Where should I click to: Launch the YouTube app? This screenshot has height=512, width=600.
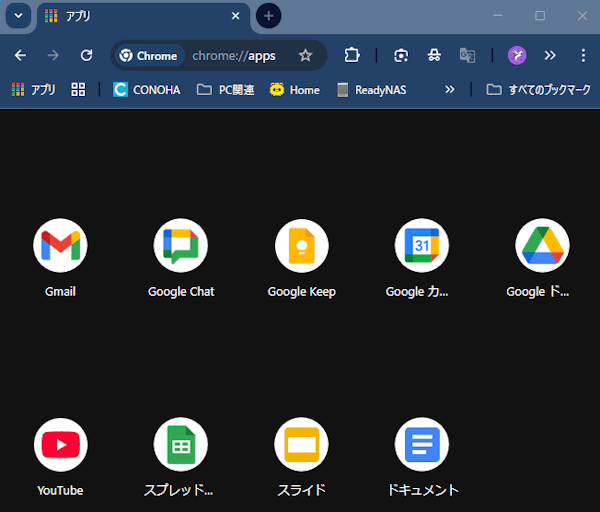tap(60, 445)
